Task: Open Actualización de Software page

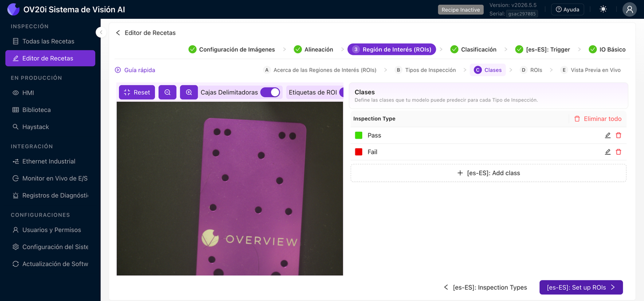Action: (50, 264)
